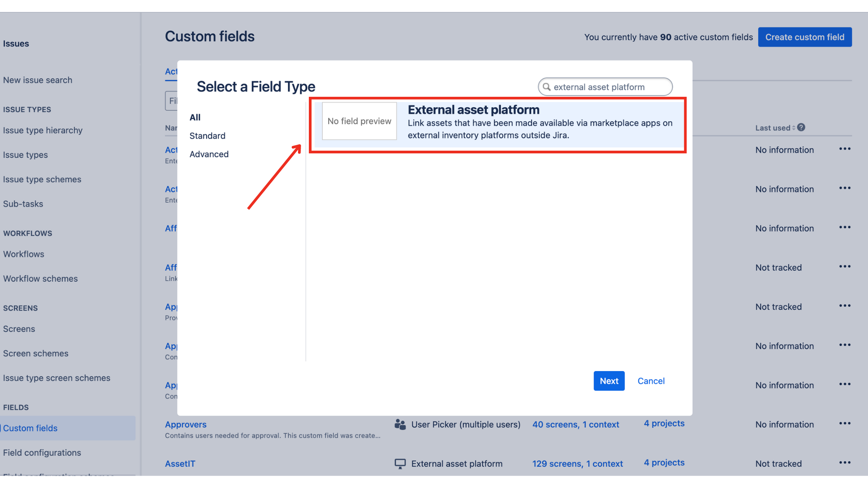
Task: Click 4 projects link in Approvers row
Action: pyautogui.click(x=664, y=423)
